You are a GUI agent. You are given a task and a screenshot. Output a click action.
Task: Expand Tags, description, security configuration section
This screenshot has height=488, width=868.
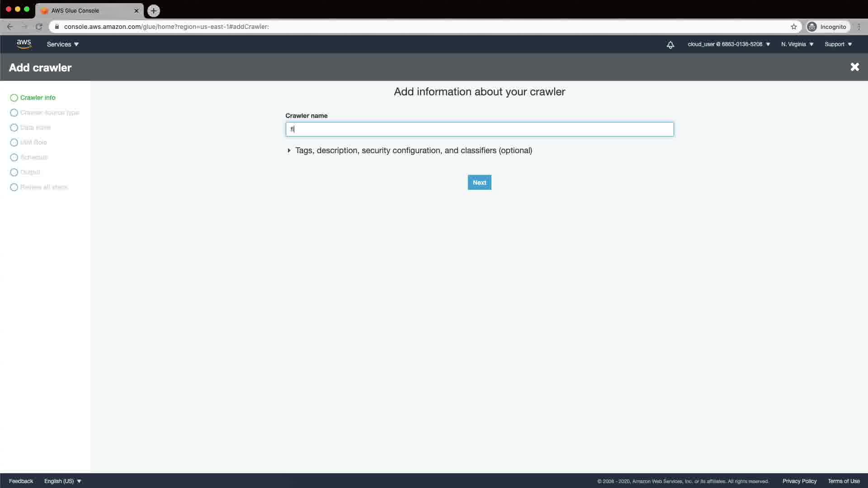pos(413,150)
